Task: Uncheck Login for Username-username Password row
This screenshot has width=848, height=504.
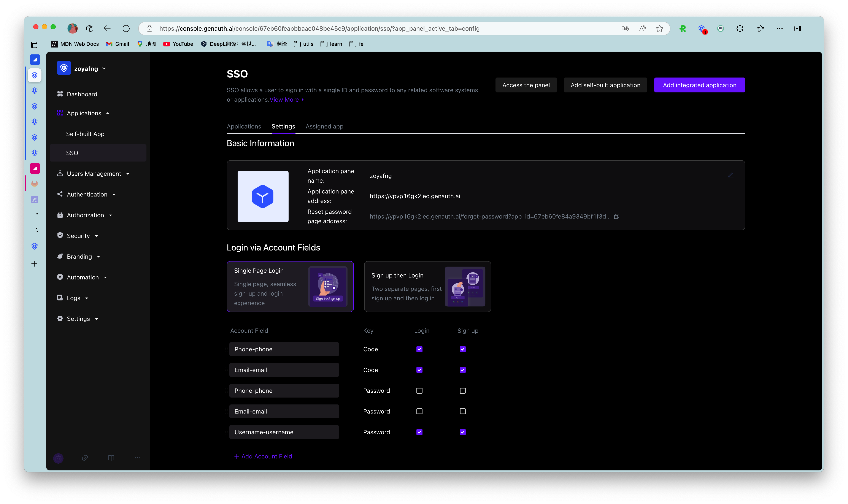Action: click(x=419, y=432)
